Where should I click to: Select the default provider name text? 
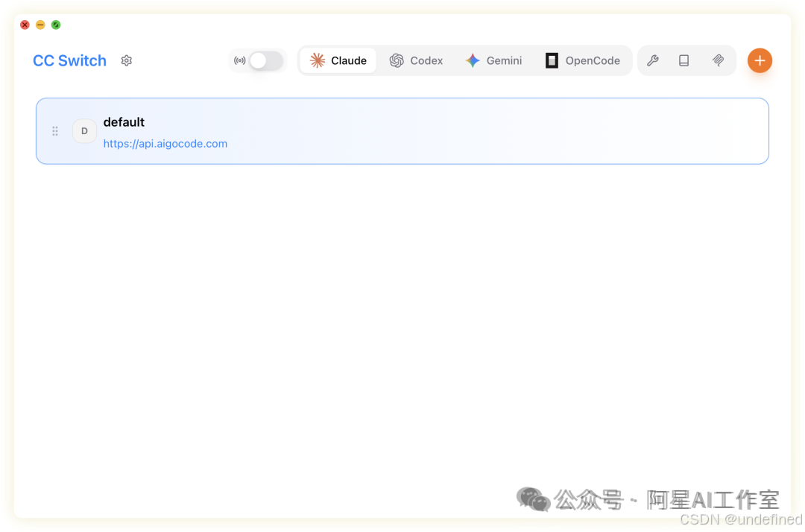click(x=124, y=122)
